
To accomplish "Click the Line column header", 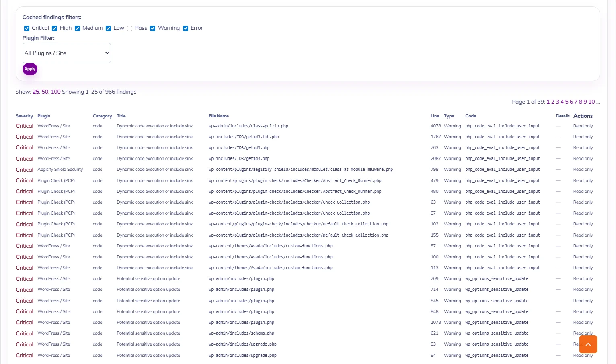I will click(x=435, y=116).
